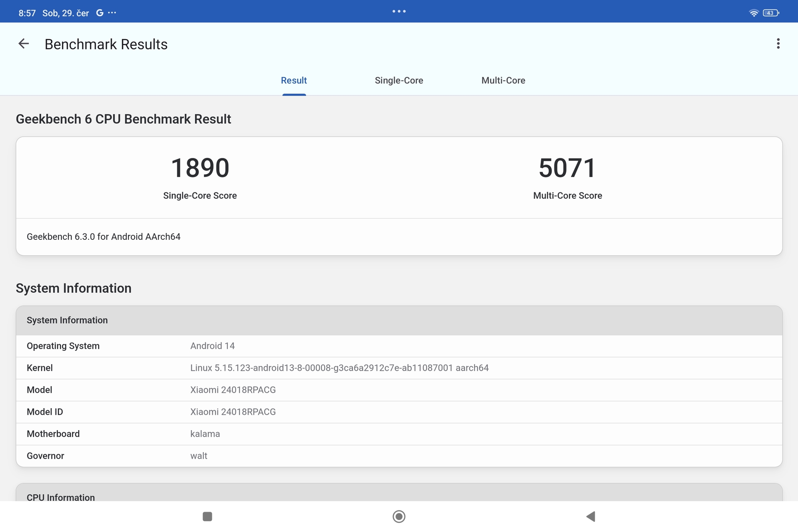This screenshot has height=532, width=798.
Task: Tap the Geekbench 6.3.0 version text
Action: coord(103,236)
